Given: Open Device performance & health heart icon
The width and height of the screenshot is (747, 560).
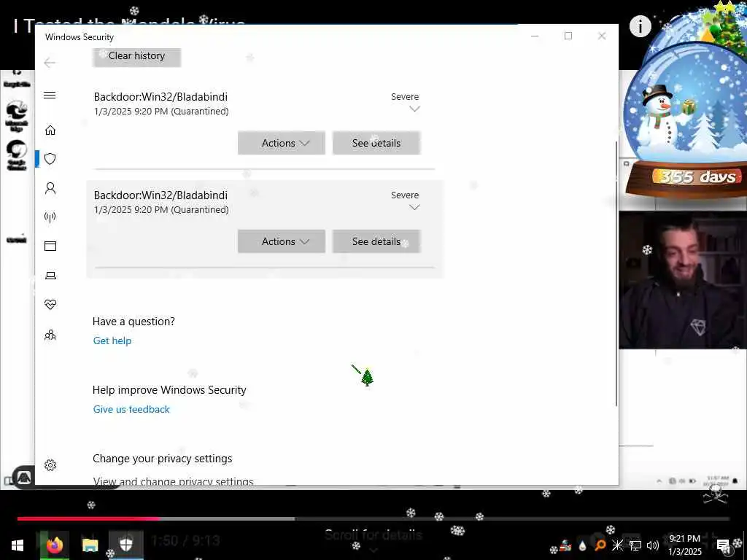Looking at the screenshot, I should pos(50,304).
